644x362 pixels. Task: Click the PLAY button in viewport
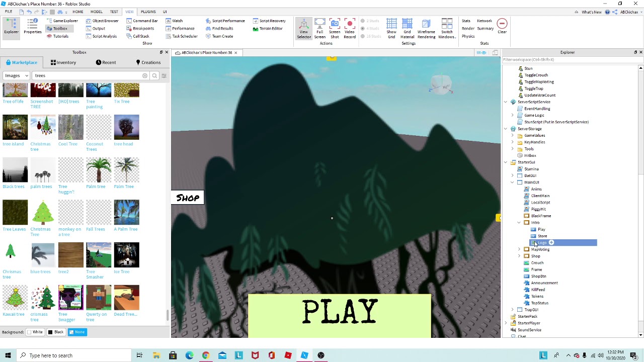340,315
